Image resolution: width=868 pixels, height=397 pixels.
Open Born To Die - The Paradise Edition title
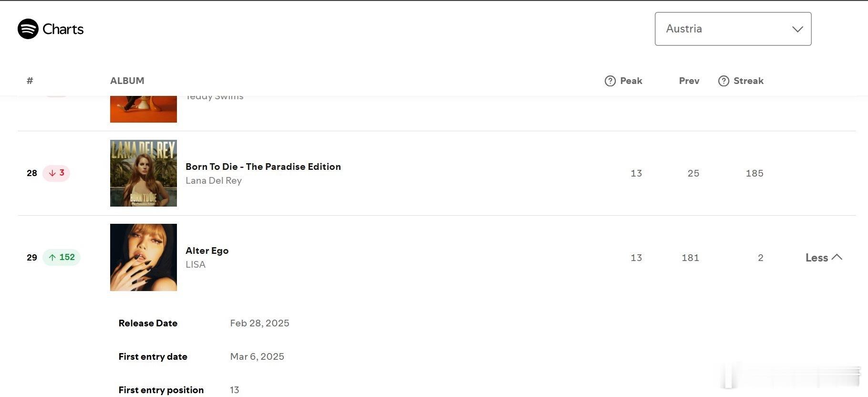pos(263,167)
